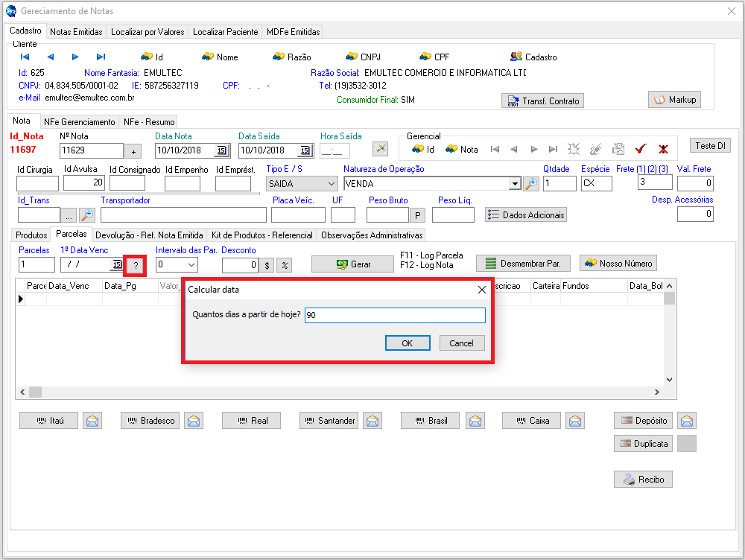Open calendar picker for Data Nota
Image resolution: width=745 pixels, height=560 pixels.
pyautogui.click(x=222, y=151)
